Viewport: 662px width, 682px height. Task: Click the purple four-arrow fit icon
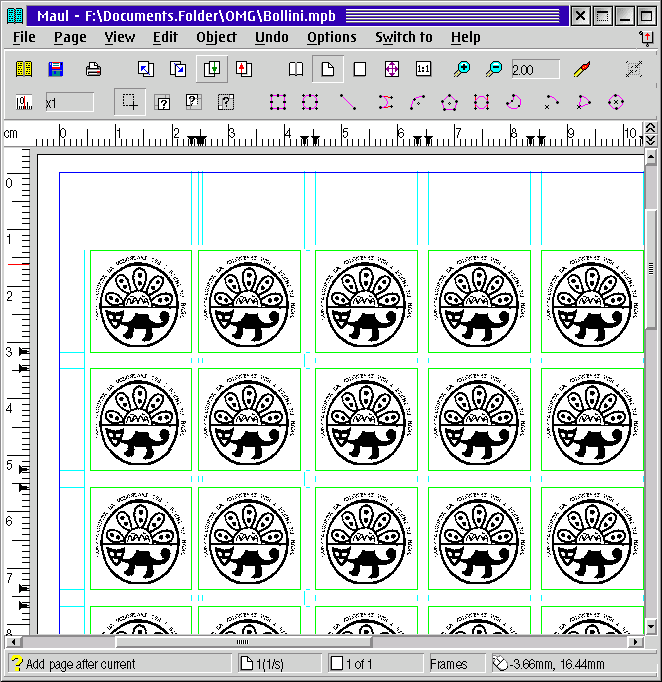392,69
